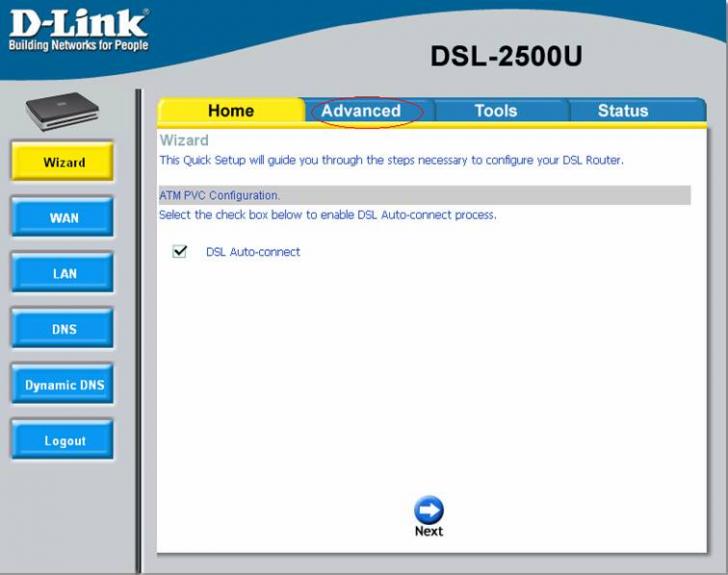Click the blue Next arrow icon
The width and height of the screenshot is (728, 575).
click(x=429, y=510)
